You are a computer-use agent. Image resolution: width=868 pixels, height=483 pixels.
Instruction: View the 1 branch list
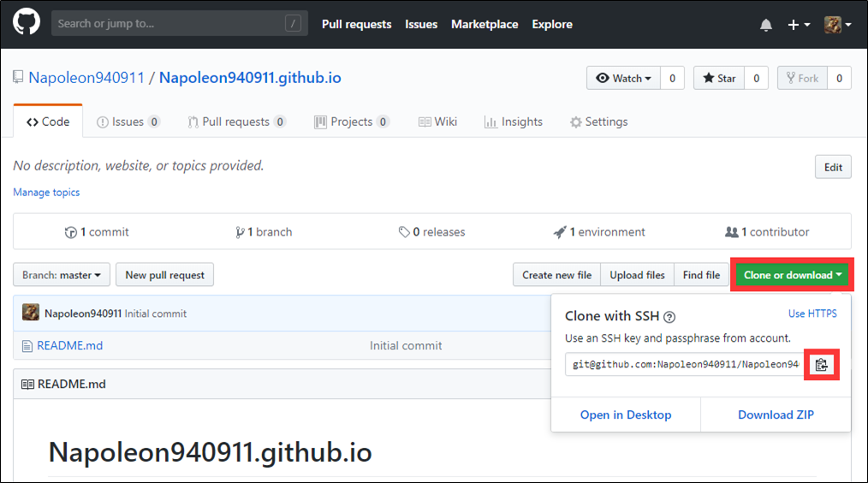pos(264,232)
